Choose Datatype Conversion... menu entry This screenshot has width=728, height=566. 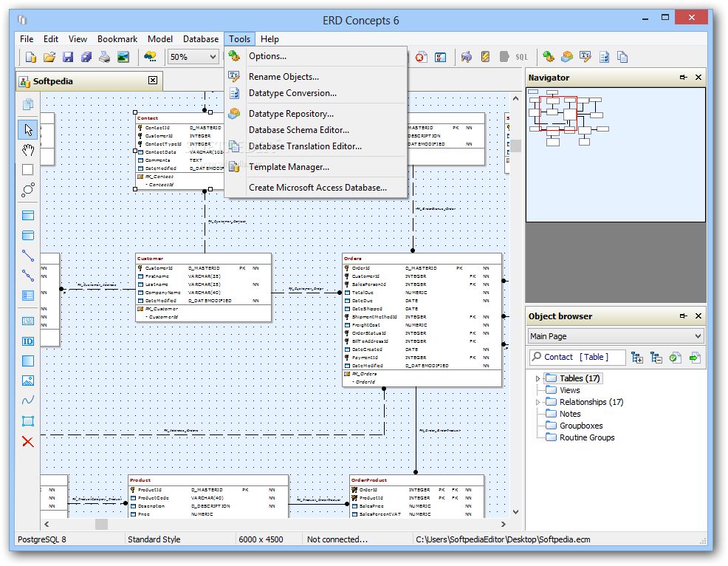pyautogui.click(x=316, y=93)
